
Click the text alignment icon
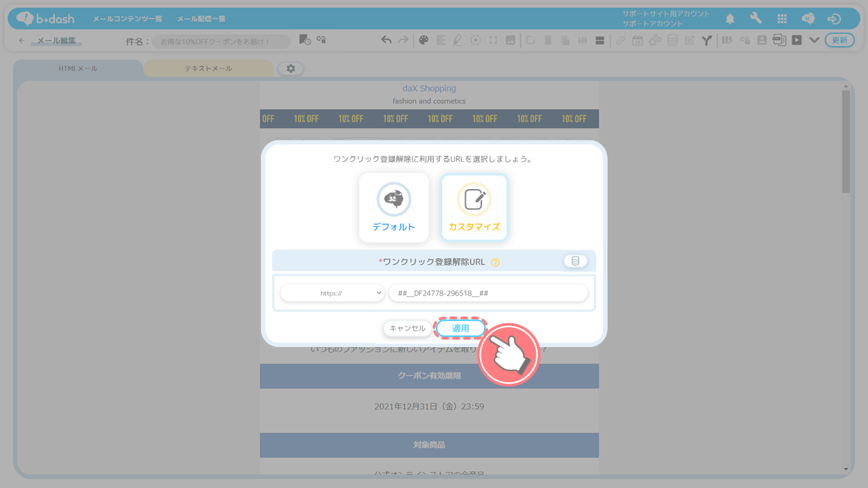pyautogui.click(x=441, y=40)
